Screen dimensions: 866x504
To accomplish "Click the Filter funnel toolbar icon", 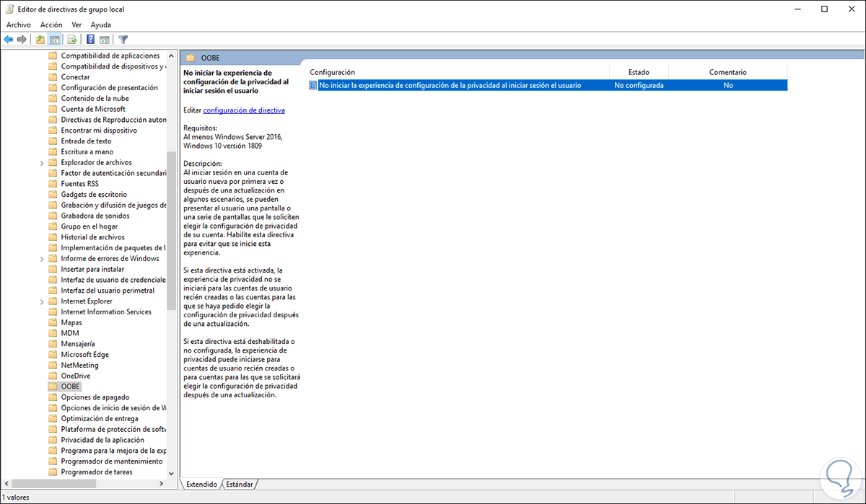I will pos(123,40).
